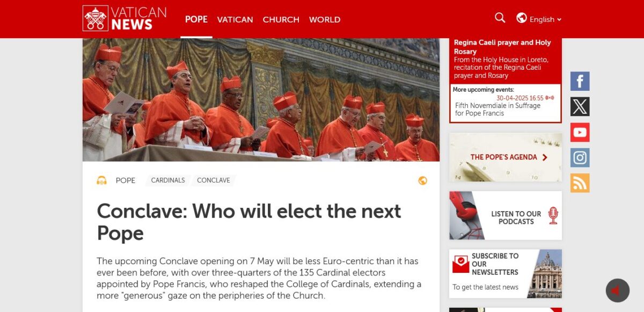The image size is (644, 312).
Task: Open The Pope's Agenda arrow banner
Action: pos(506,157)
